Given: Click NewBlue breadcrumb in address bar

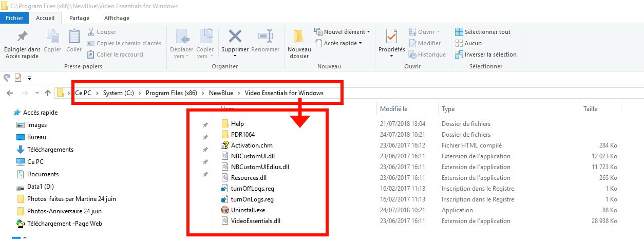Looking at the screenshot, I should click(221, 93).
